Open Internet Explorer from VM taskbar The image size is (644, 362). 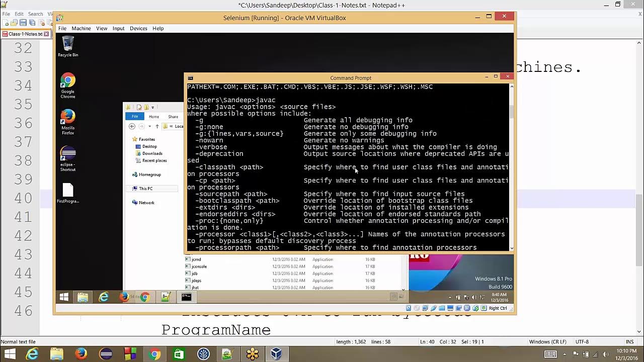(x=104, y=297)
